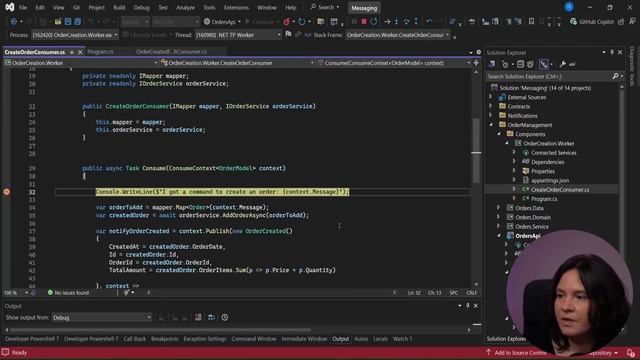Click Solution Explorer Show All Files icon
This screenshot has height=360, width=640.
coord(530,64)
